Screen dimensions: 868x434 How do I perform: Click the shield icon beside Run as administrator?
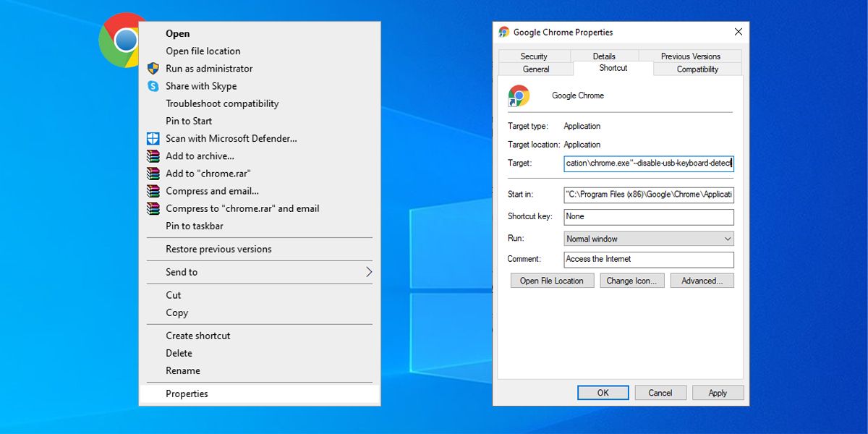(153, 69)
